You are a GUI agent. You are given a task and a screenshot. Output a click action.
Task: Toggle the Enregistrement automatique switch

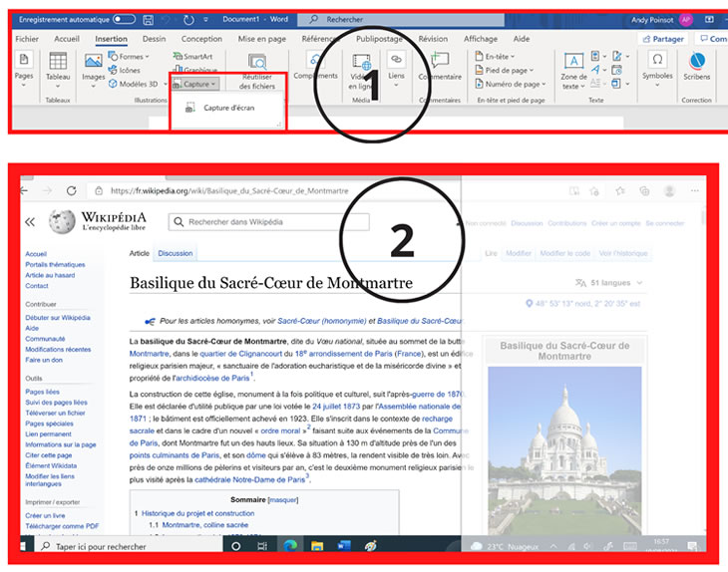tap(125, 19)
